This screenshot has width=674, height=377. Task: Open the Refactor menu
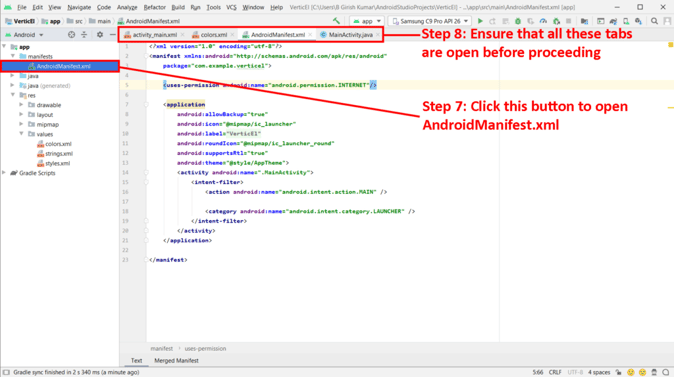point(155,7)
